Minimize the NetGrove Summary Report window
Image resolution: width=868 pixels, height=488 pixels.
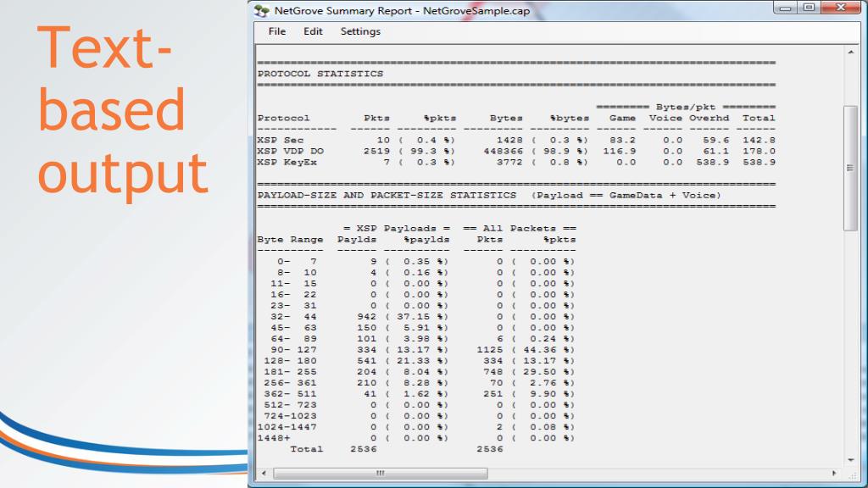click(x=785, y=8)
